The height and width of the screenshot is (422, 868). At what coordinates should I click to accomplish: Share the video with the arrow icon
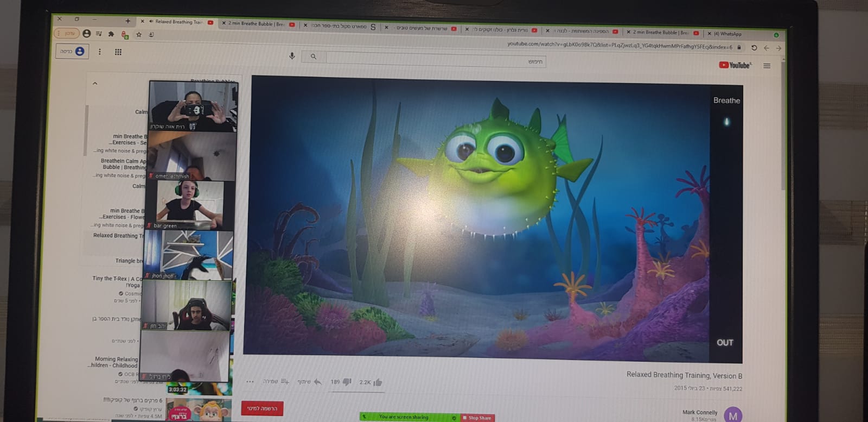pos(318,382)
